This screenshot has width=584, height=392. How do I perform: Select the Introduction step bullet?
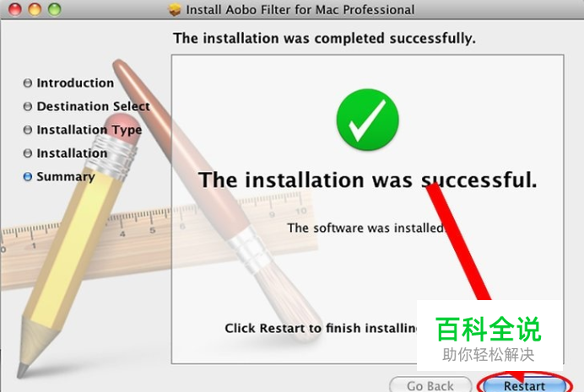[x=28, y=83]
